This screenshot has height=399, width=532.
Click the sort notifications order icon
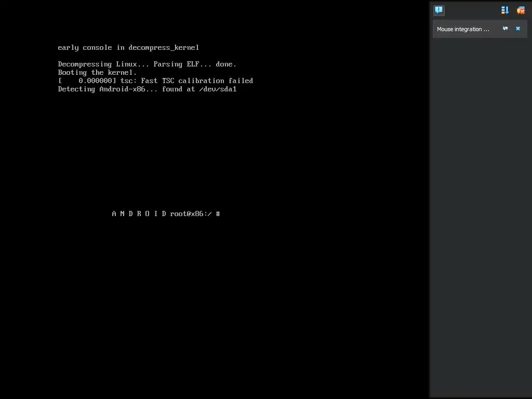point(505,10)
